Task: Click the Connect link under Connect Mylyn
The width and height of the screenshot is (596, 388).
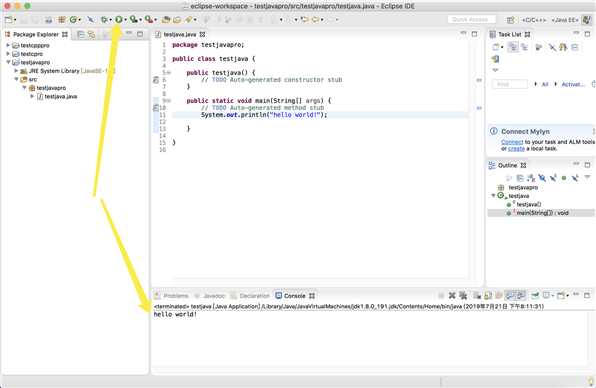Action: point(512,142)
